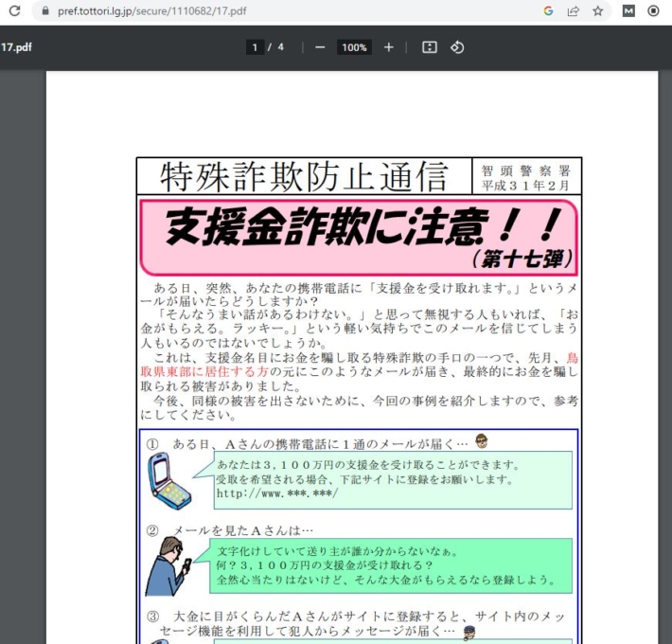Click step ② メールを見たAさんは… line
This screenshot has width=672, height=644.
pos(230,530)
